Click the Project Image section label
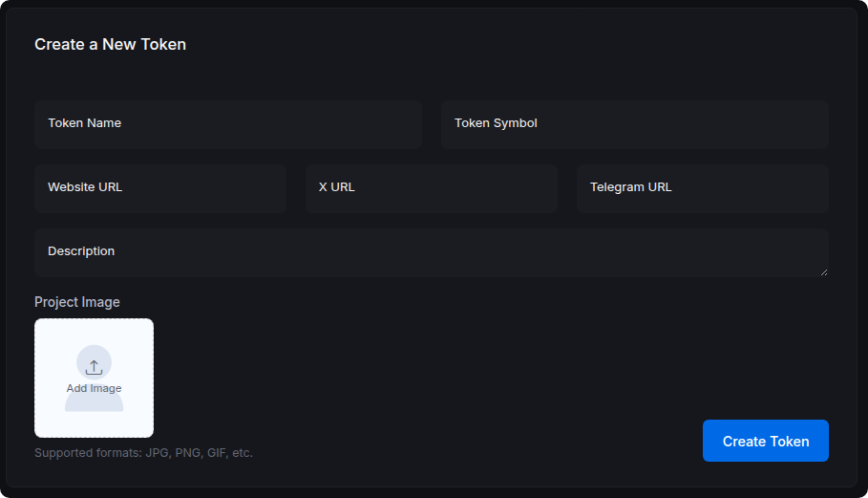Viewport: 868px width, 498px height. (77, 302)
